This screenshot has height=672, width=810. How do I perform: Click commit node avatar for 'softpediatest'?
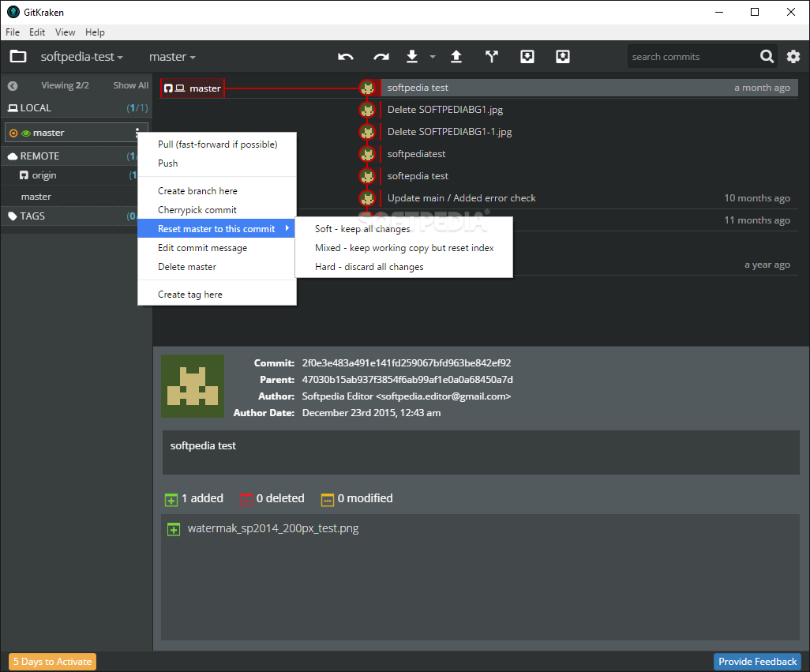tap(367, 154)
